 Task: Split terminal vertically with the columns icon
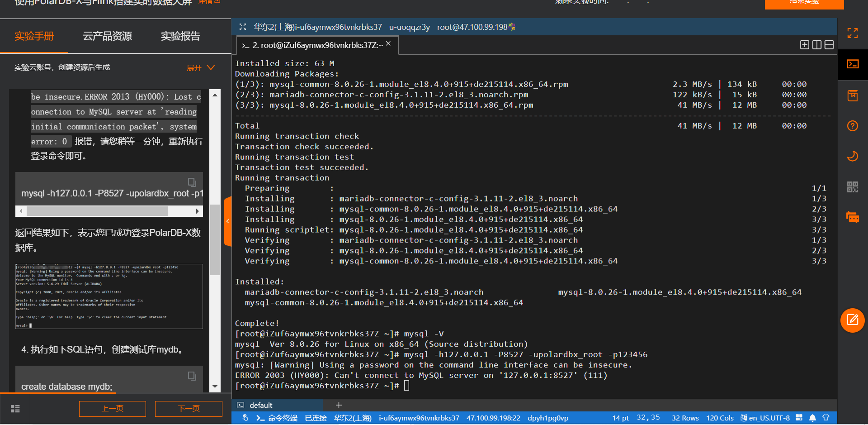click(x=817, y=45)
